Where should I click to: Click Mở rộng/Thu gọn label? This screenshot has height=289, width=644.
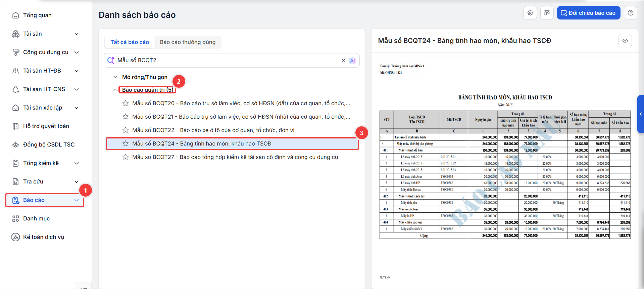(145, 77)
